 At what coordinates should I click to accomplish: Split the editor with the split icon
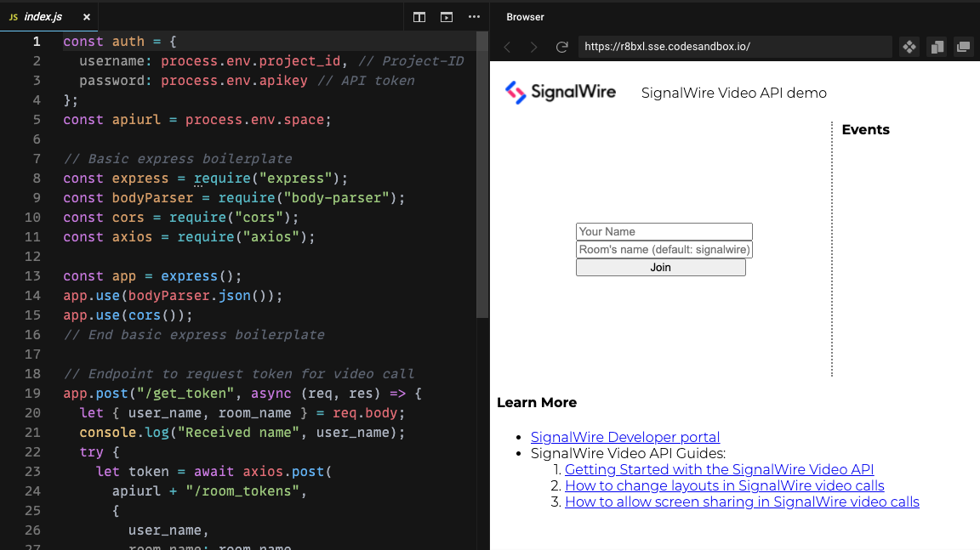[x=419, y=17]
